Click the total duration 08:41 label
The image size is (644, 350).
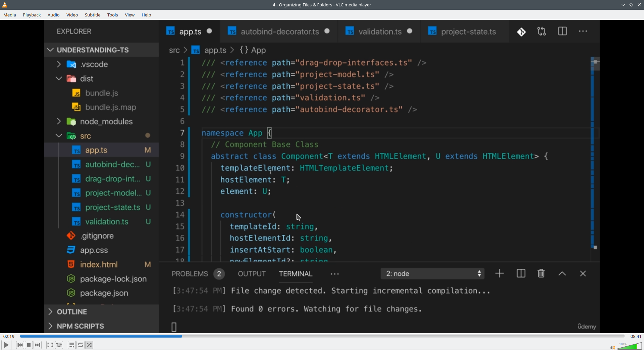(636, 336)
